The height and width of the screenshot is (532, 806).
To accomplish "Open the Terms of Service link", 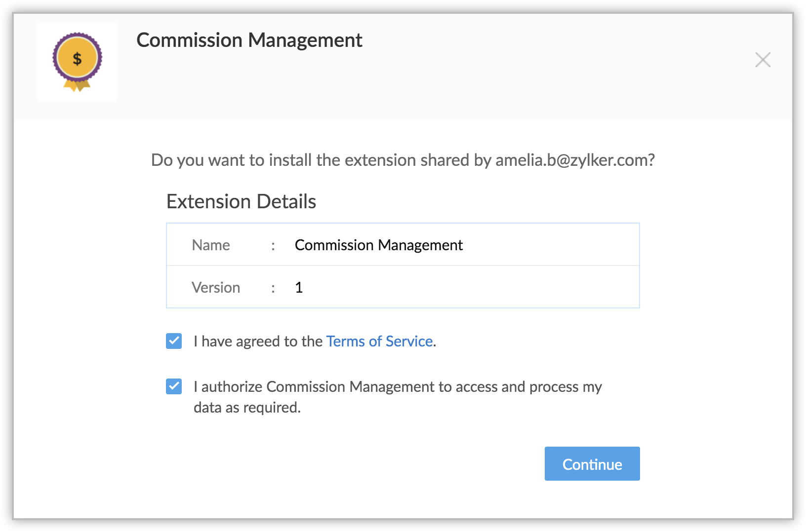I will coord(379,341).
